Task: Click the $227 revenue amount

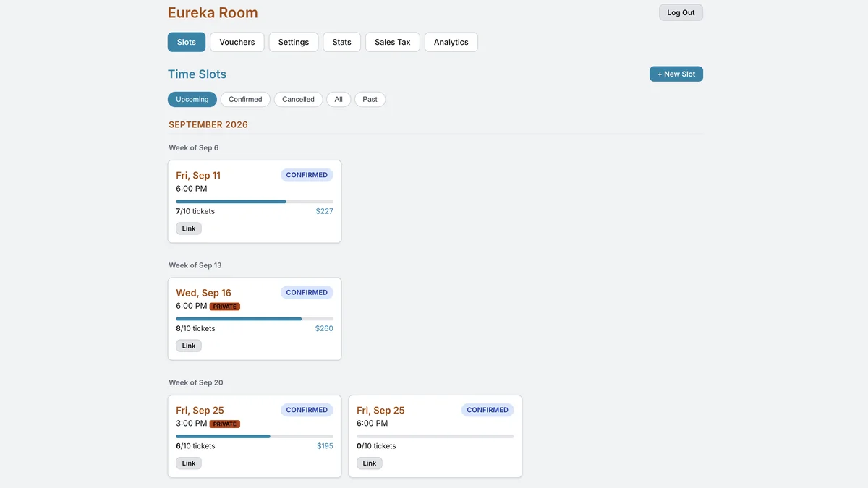Action: (325, 211)
